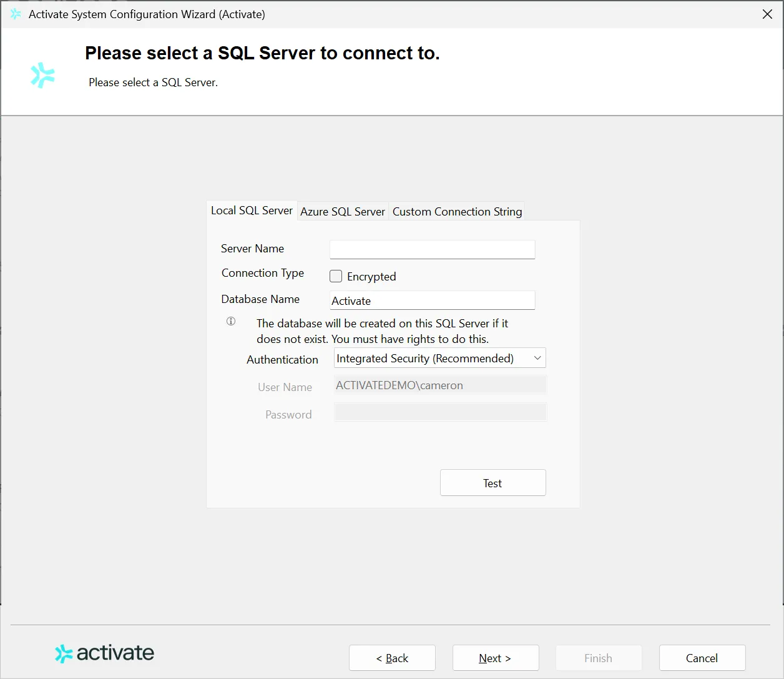Click the 'Server Name' label

(x=252, y=249)
